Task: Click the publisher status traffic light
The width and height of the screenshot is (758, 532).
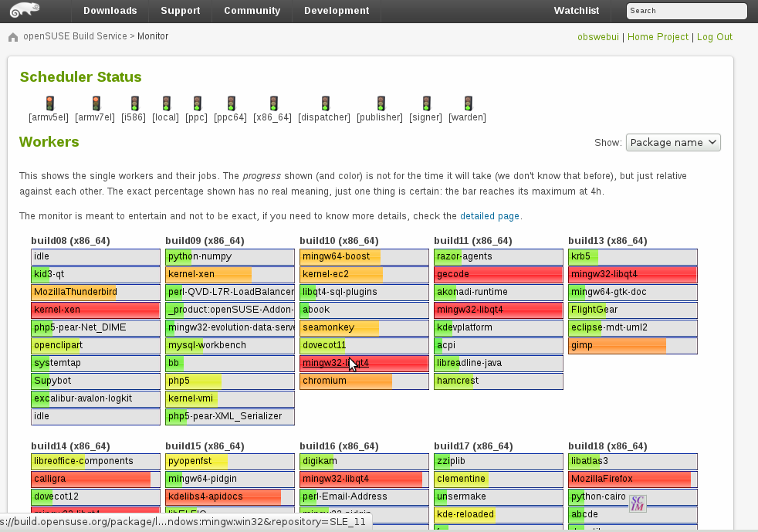Action: (380, 103)
